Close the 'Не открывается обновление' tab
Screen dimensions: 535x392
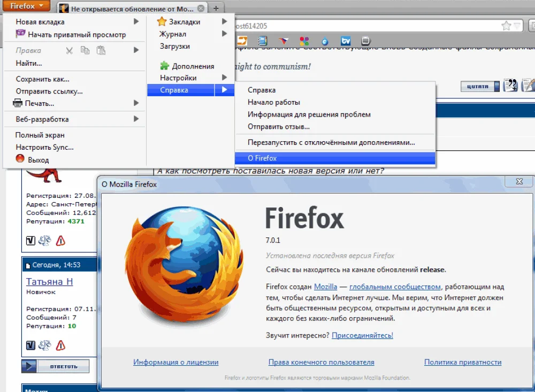coord(201,8)
